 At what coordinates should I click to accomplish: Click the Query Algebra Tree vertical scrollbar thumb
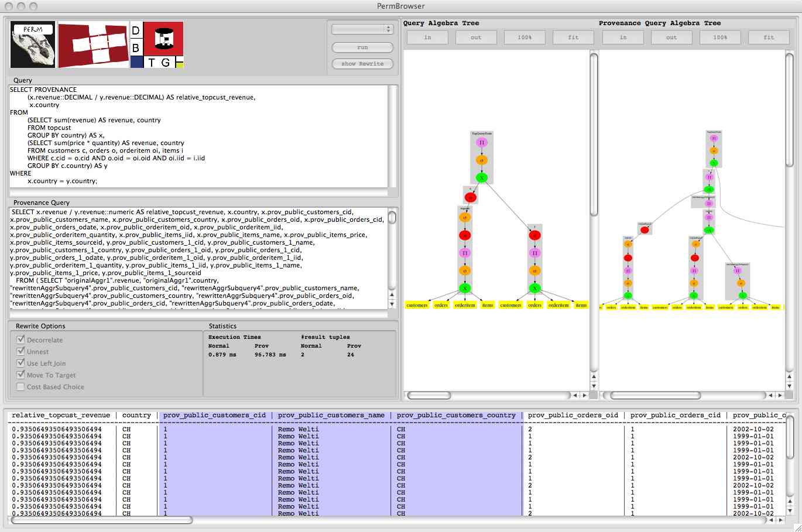[594, 135]
